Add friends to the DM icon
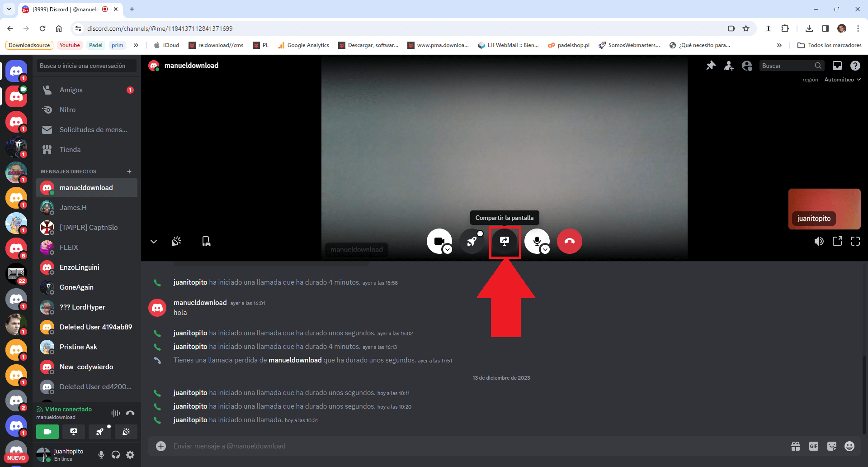 tap(729, 66)
